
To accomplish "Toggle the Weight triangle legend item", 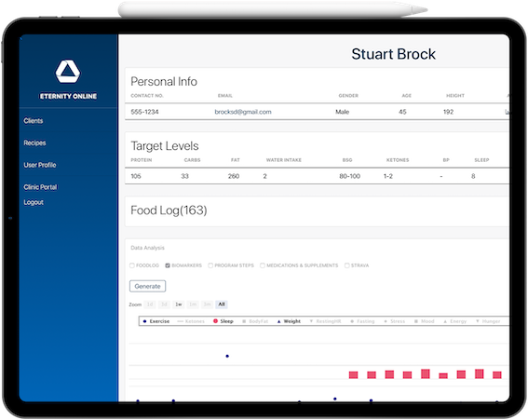I will click(x=289, y=321).
